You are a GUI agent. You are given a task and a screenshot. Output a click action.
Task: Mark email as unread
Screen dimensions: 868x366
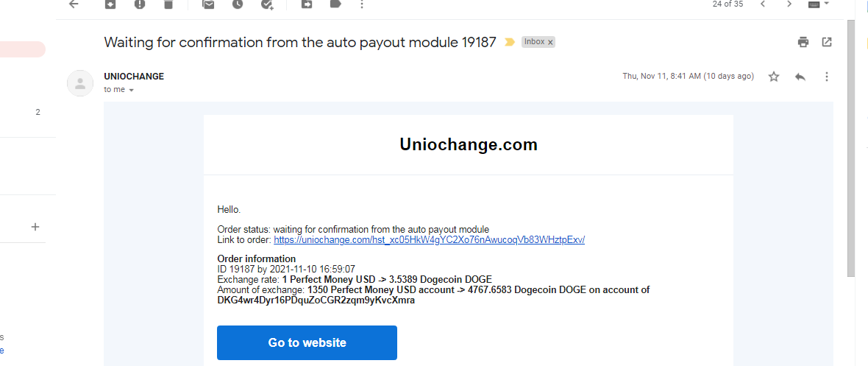[208, 4]
